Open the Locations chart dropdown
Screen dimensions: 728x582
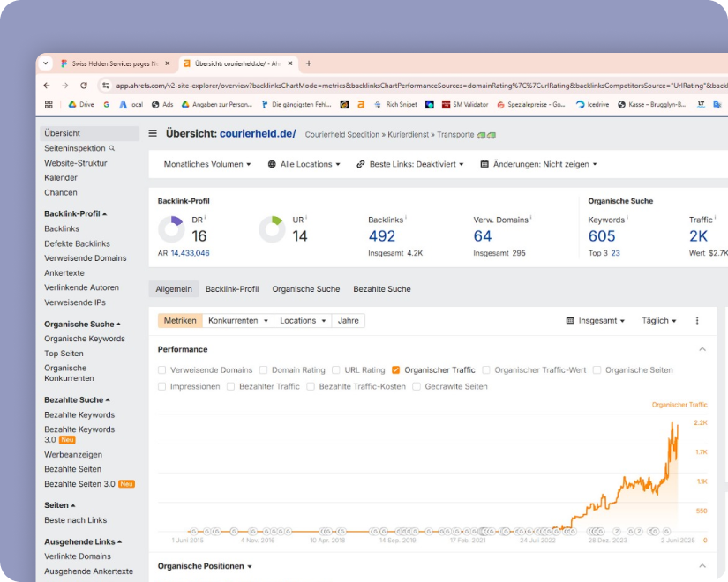(x=303, y=321)
